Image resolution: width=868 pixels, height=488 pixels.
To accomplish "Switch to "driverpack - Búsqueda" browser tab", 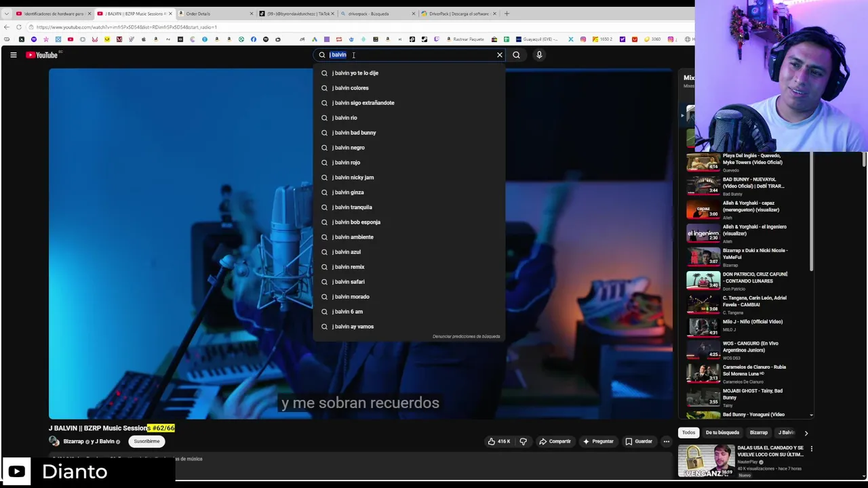I will [378, 14].
